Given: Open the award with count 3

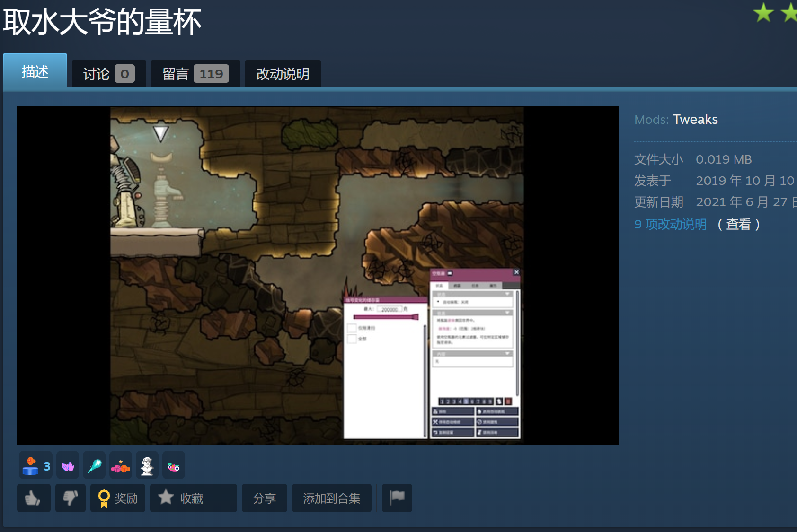Looking at the screenshot, I should click(36, 466).
